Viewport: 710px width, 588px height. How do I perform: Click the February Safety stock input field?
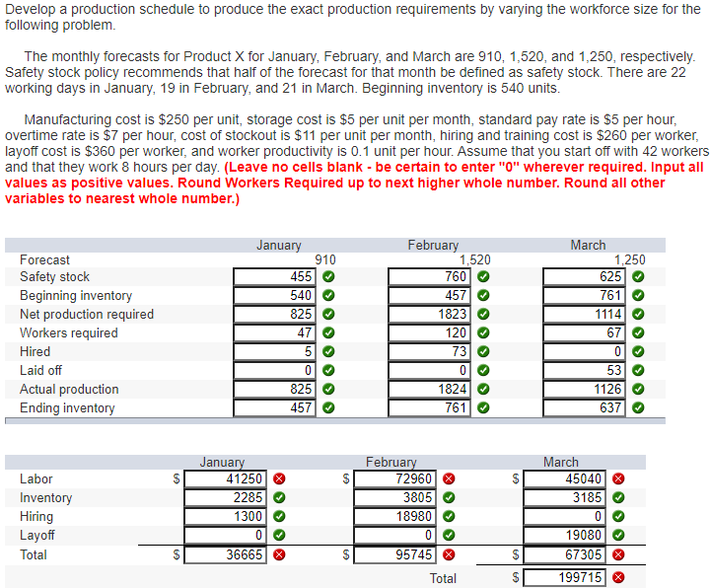(x=429, y=276)
